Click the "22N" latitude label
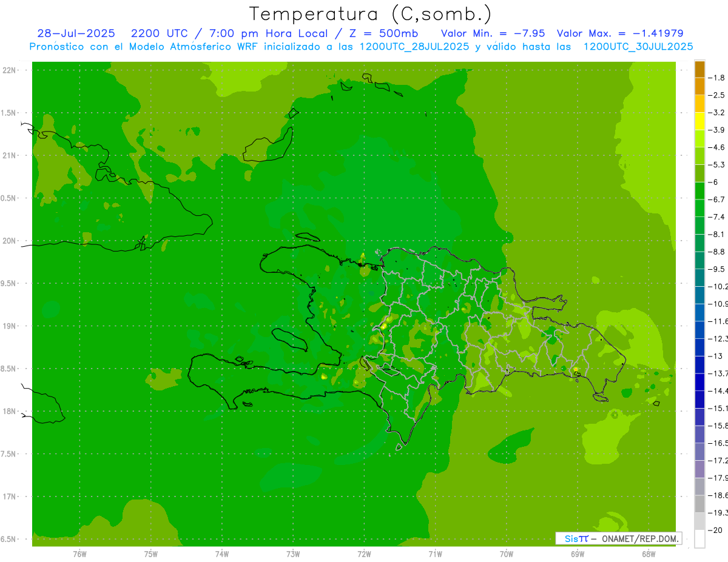Screen dimensions: 728x562 (10, 70)
